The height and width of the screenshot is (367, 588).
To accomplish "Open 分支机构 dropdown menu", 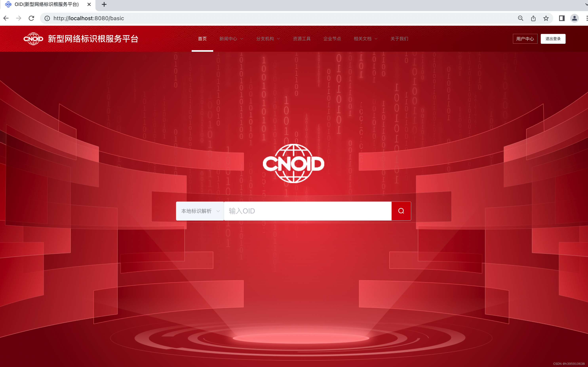I will (x=268, y=38).
